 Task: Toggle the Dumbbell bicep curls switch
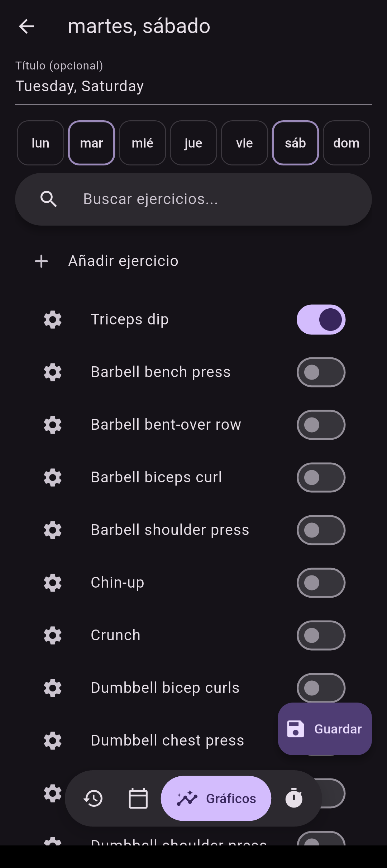tap(321, 688)
